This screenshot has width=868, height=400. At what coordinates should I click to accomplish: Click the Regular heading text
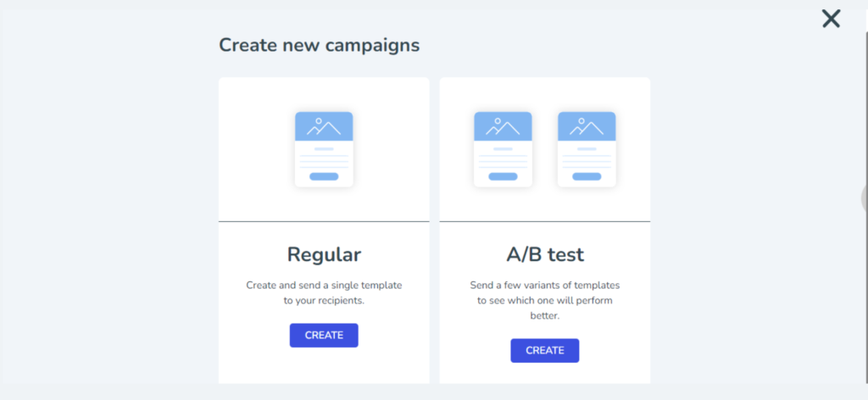(324, 254)
